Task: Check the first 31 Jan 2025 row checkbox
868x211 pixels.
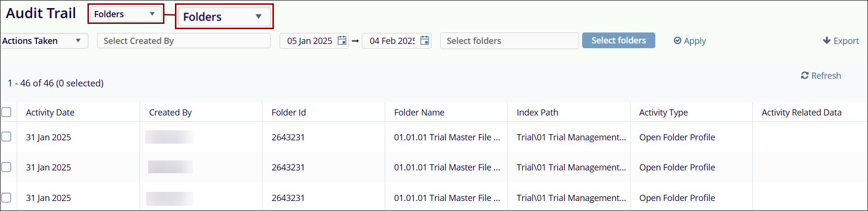Action: point(6,137)
